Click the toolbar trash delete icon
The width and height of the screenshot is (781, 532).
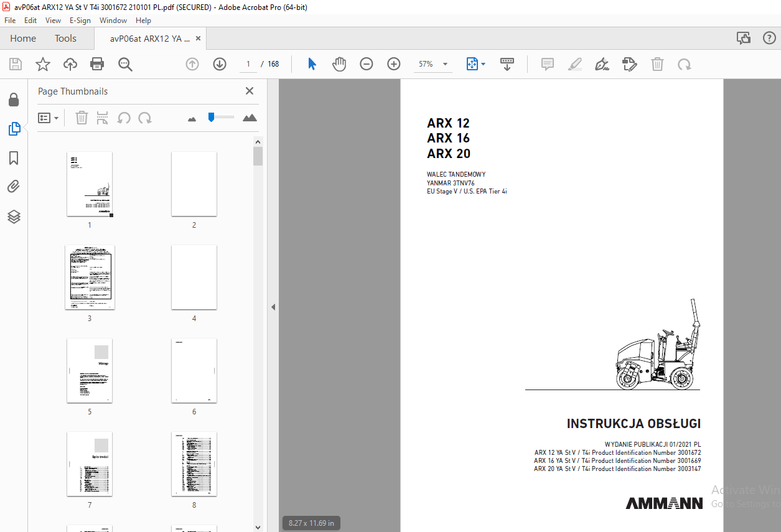click(657, 64)
